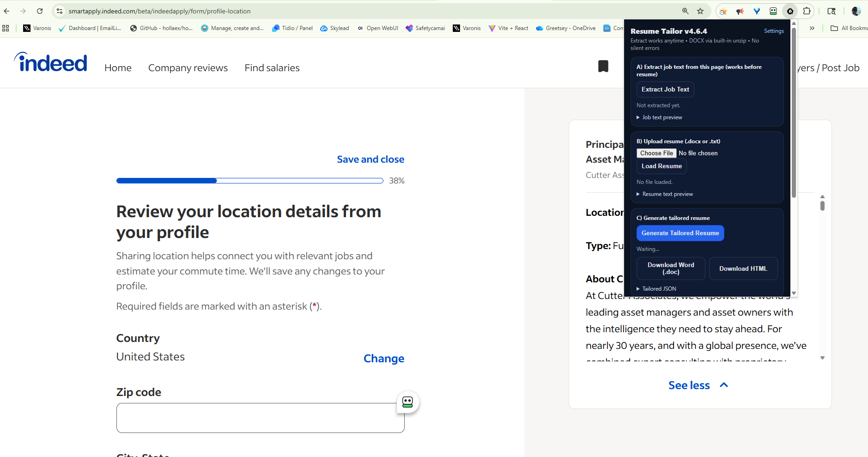868x457 pixels.
Task: Open the Extensions puzzle icon
Action: click(807, 11)
